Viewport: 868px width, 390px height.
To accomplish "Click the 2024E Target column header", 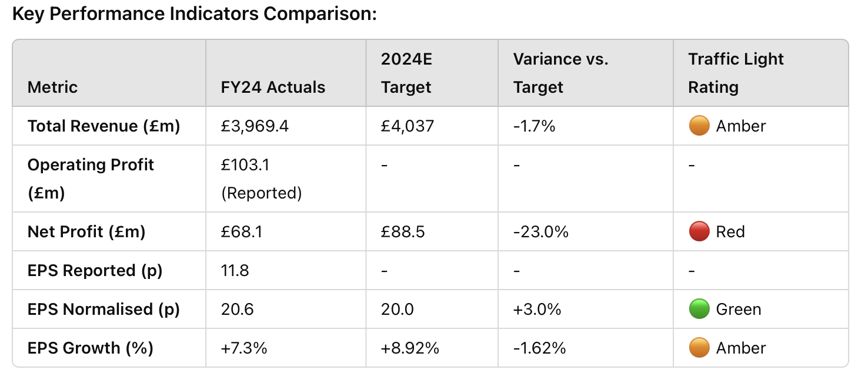I will tap(406, 73).
